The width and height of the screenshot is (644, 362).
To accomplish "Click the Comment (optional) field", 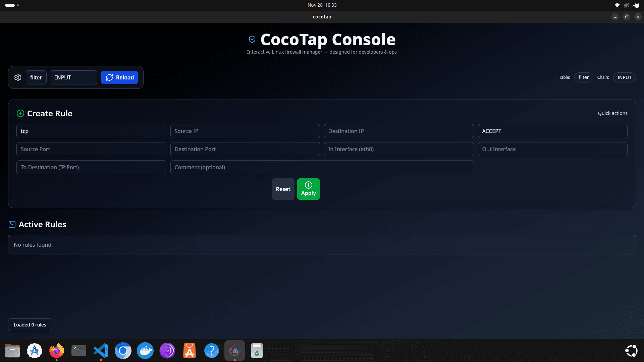I will (x=322, y=167).
